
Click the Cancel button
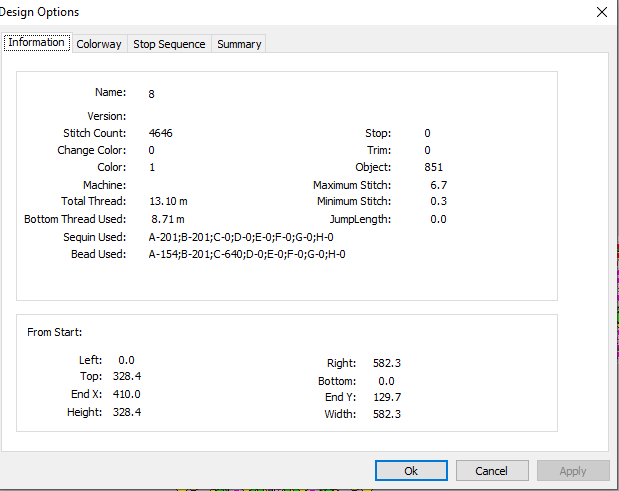coord(492,470)
